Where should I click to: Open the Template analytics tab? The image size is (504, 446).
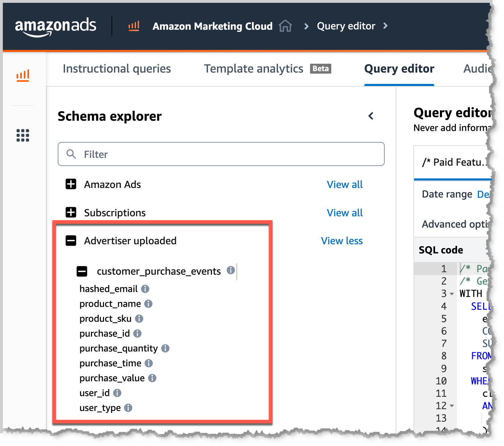[253, 69]
